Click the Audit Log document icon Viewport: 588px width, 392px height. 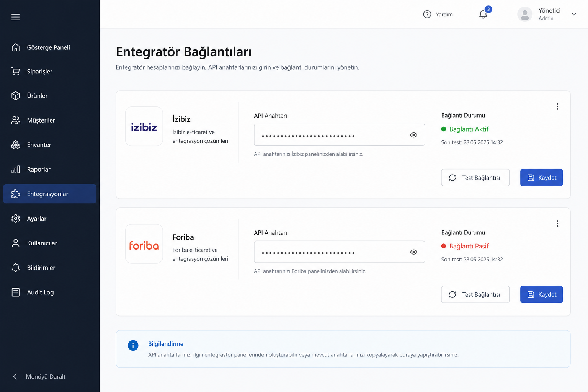coord(16,292)
